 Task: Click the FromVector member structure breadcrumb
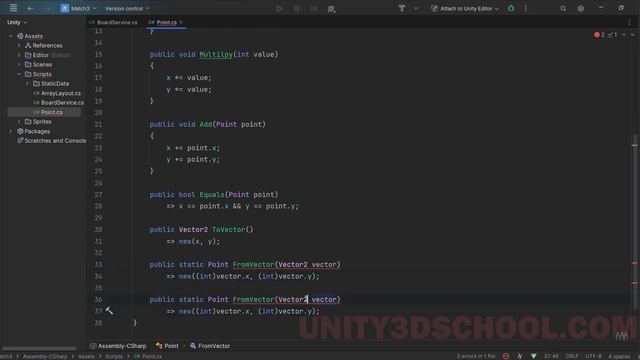click(x=210, y=346)
